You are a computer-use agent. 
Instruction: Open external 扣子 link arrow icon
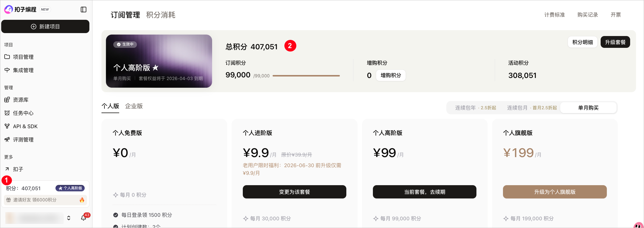click(x=7, y=169)
